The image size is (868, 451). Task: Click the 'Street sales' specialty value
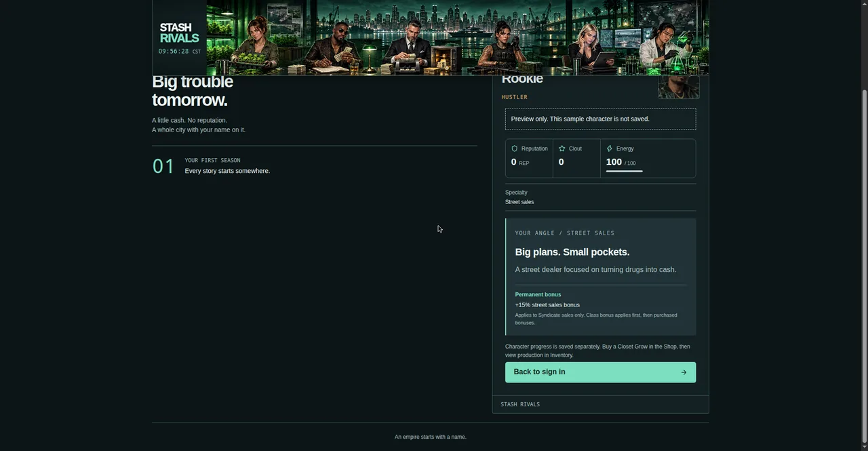519,202
